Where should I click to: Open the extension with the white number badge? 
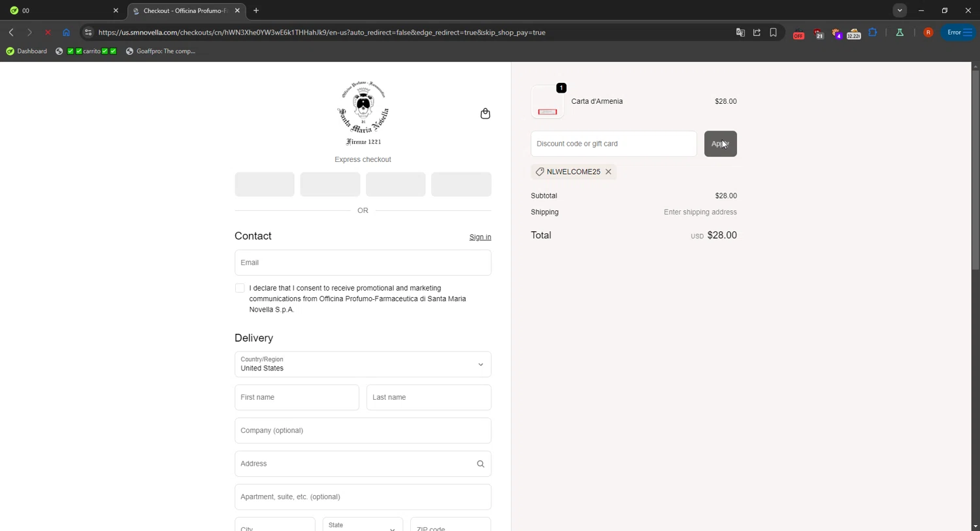click(x=854, y=33)
